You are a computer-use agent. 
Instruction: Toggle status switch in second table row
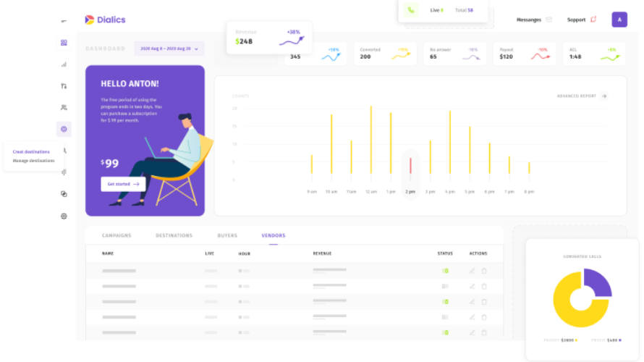(x=445, y=286)
